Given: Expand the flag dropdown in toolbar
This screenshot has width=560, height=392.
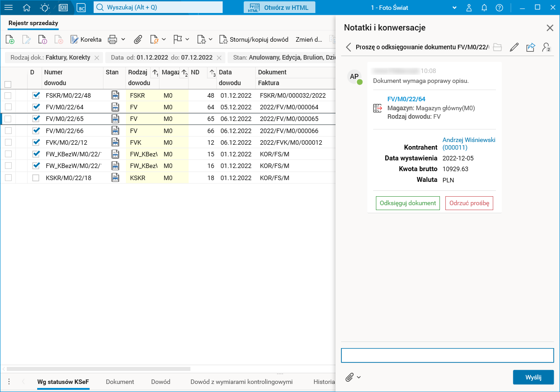Looking at the screenshot, I should click(x=187, y=39).
